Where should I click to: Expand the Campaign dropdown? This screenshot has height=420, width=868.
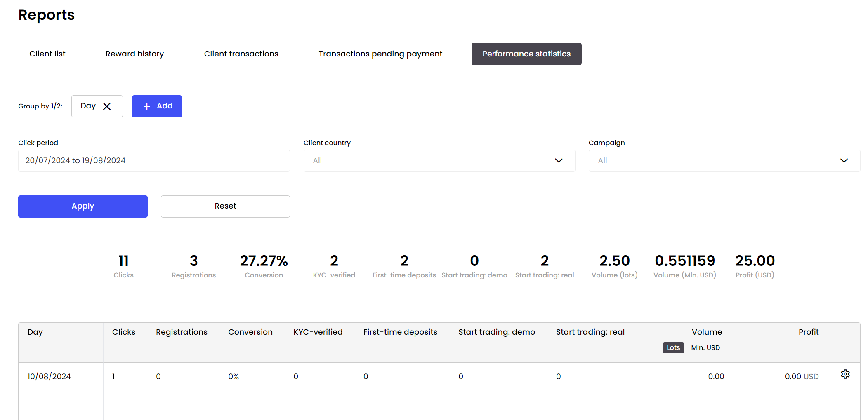point(724,161)
